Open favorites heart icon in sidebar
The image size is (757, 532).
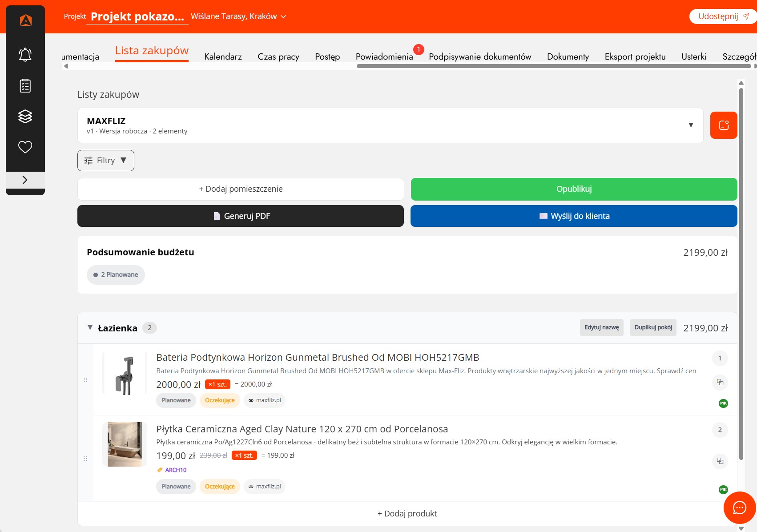(x=25, y=147)
